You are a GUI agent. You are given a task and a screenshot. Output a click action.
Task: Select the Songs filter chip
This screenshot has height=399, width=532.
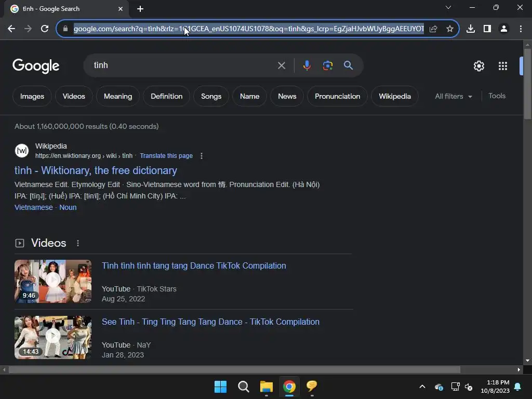coord(211,96)
